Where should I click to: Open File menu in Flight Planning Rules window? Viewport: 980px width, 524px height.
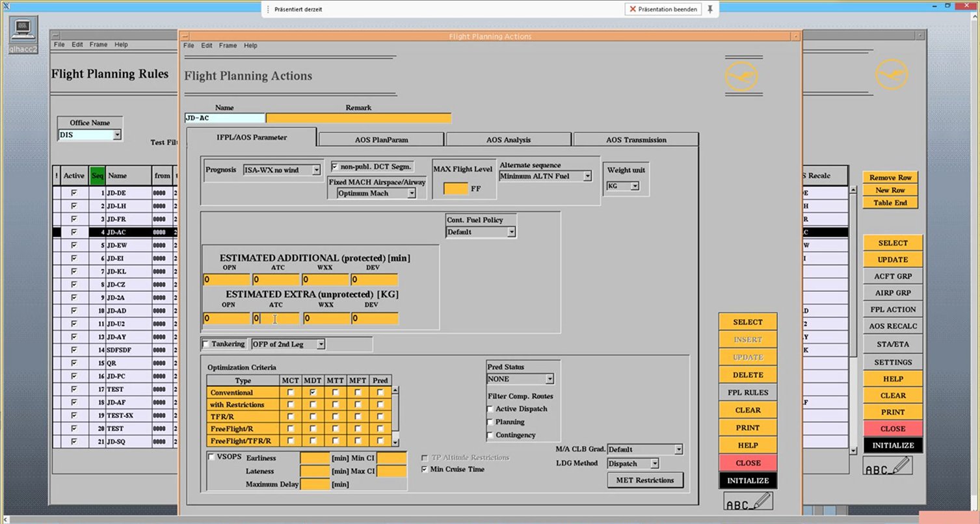pyautogui.click(x=59, y=45)
